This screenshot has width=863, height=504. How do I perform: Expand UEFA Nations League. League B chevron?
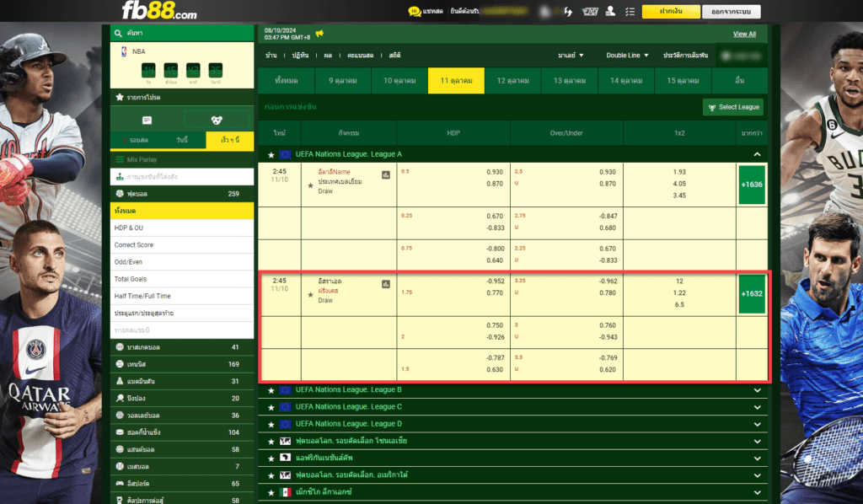pos(758,390)
